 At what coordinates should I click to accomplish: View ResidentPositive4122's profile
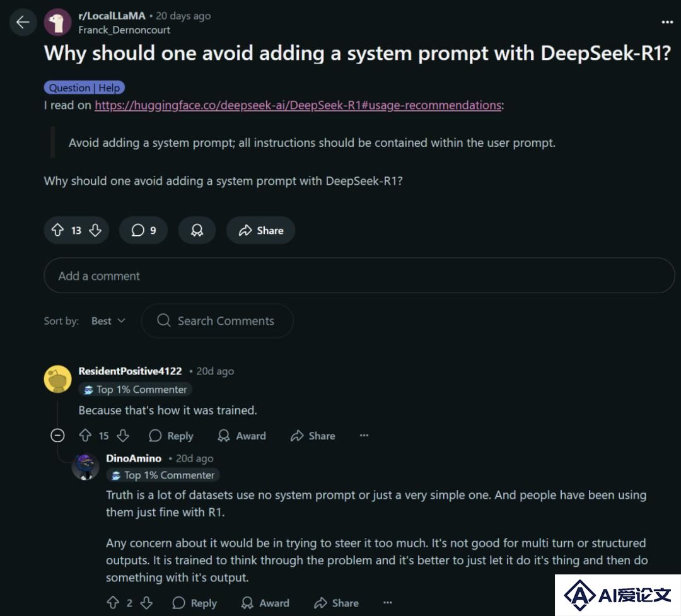click(x=130, y=371)
